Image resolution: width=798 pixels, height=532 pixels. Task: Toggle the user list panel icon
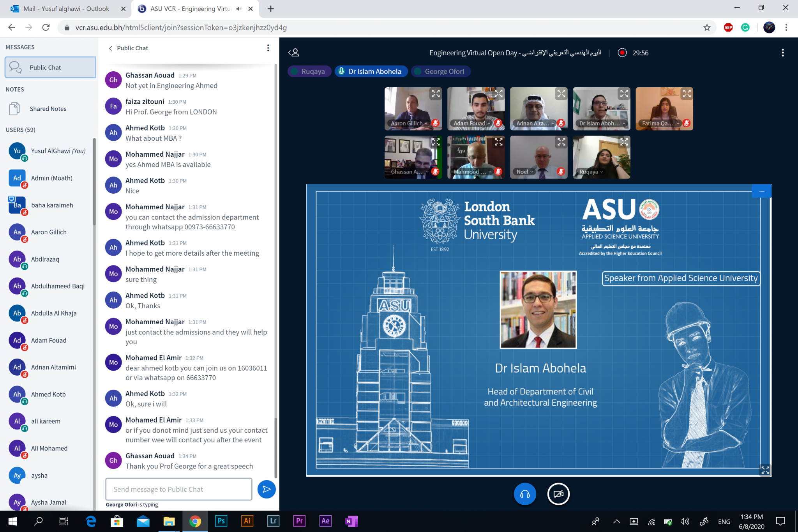[x=294, y=53]
